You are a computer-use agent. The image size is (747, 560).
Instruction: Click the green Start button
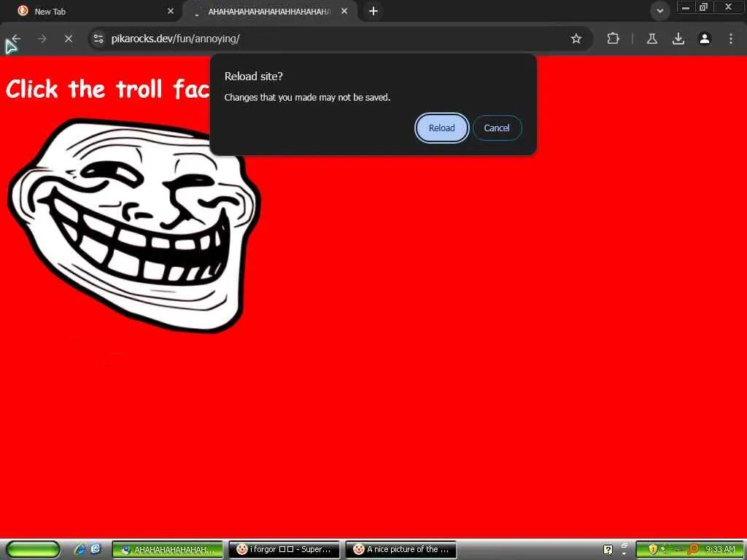(33, 550)
